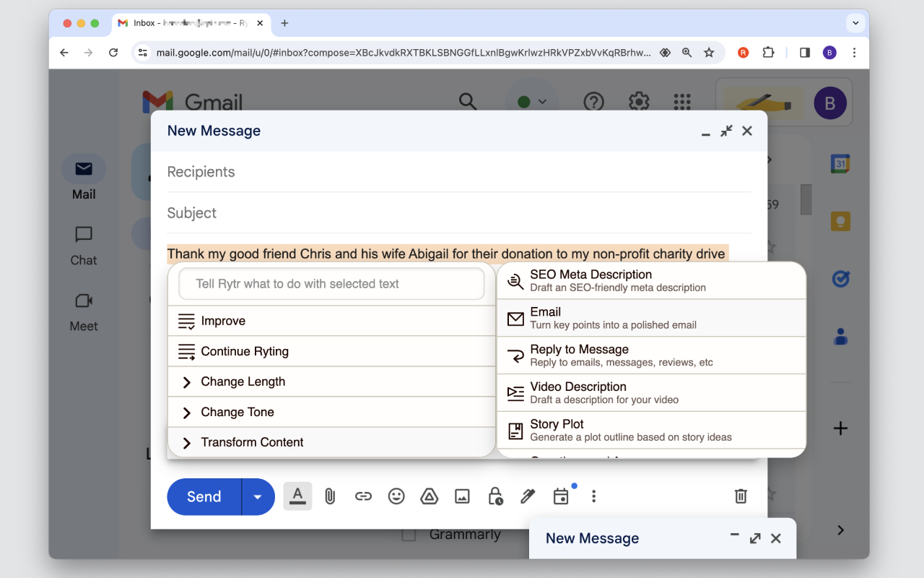Open more send options
This screenshot has width=924, height=578.
(257, 496)
